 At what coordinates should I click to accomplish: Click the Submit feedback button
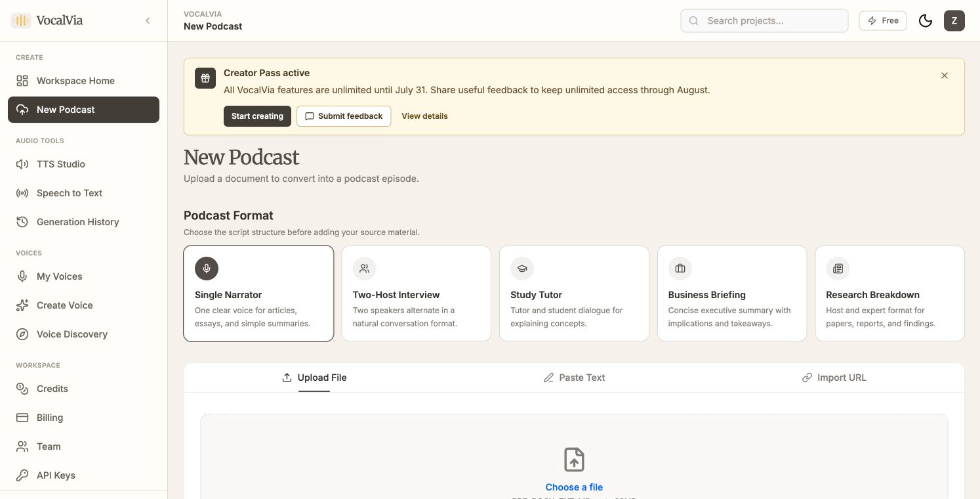[344, 116]
